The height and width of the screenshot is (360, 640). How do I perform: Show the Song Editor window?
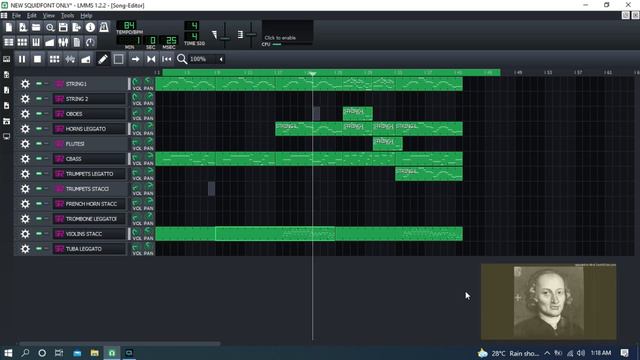click(x=9, y=42)
